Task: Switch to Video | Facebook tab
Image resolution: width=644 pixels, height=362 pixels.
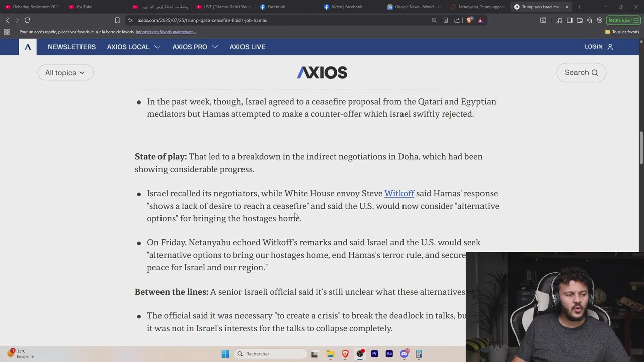Action: 351,7
